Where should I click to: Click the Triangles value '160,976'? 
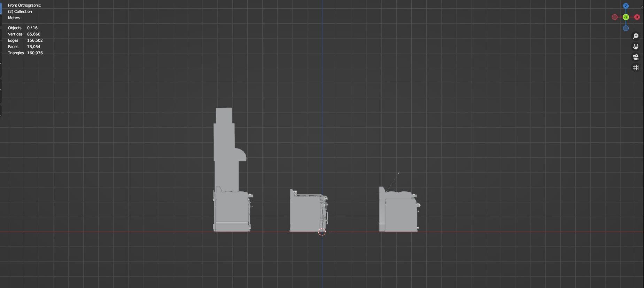pos(35,53)
